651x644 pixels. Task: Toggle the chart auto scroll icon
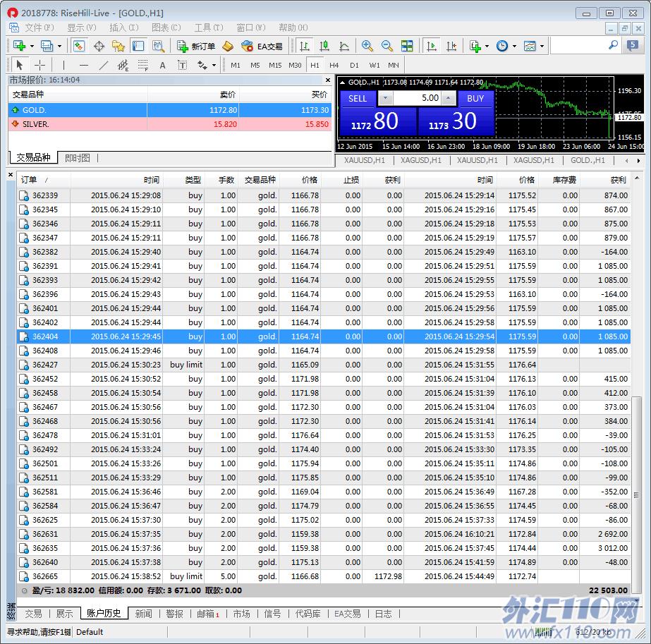click(x=432, y=46)
